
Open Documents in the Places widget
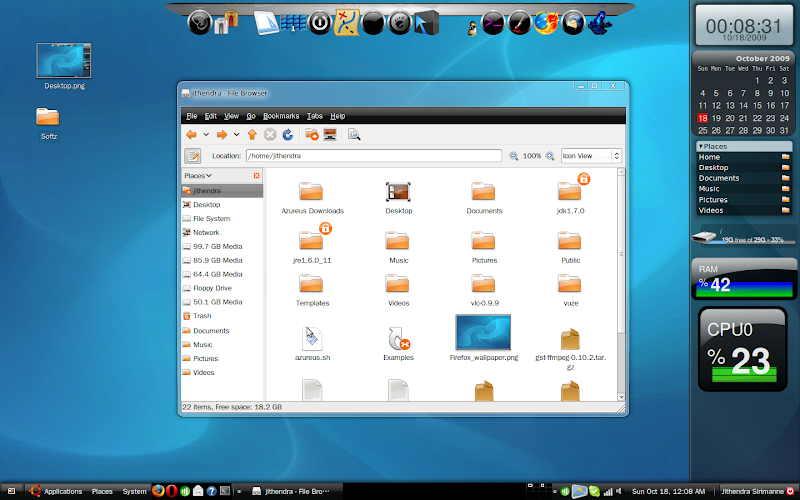point(744,178)
